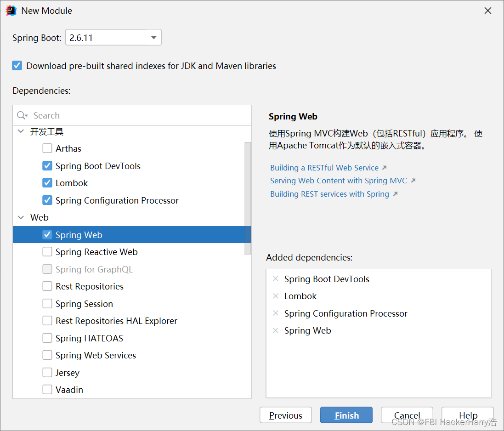The width and height of the screenshot is (504, 431).
Task: Check the Arthas dependency checkbox
Action: pyautogui.click(x=47, y=148)
